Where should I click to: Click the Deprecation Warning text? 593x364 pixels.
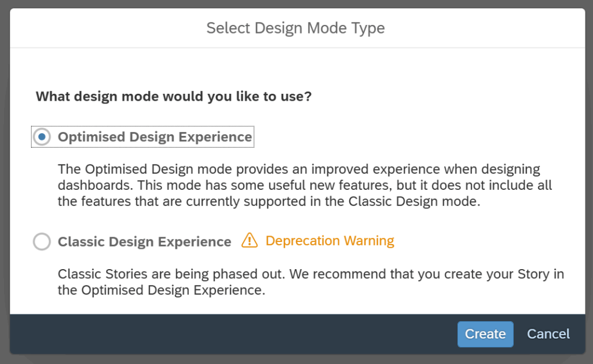[x=330, y=241]
